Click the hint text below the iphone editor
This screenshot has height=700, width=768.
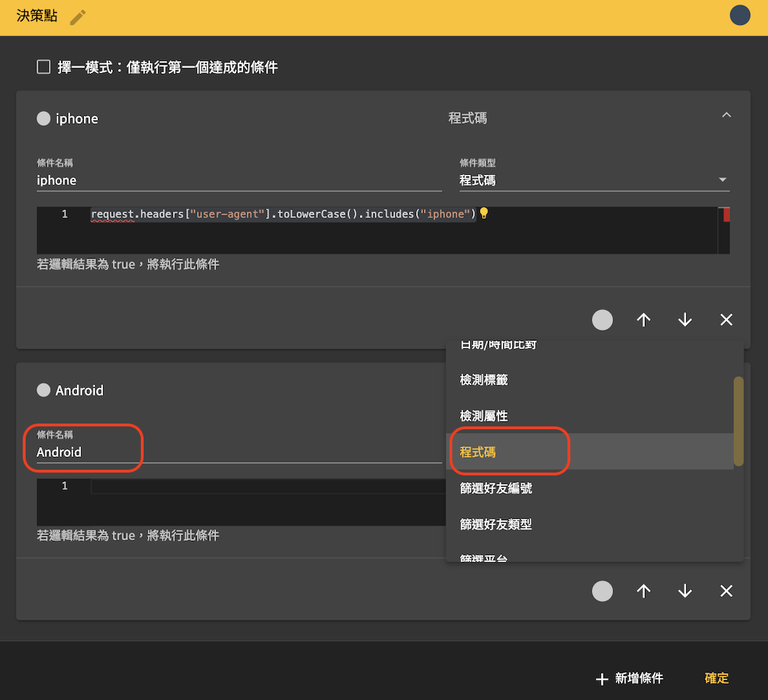tap(128, 264)
